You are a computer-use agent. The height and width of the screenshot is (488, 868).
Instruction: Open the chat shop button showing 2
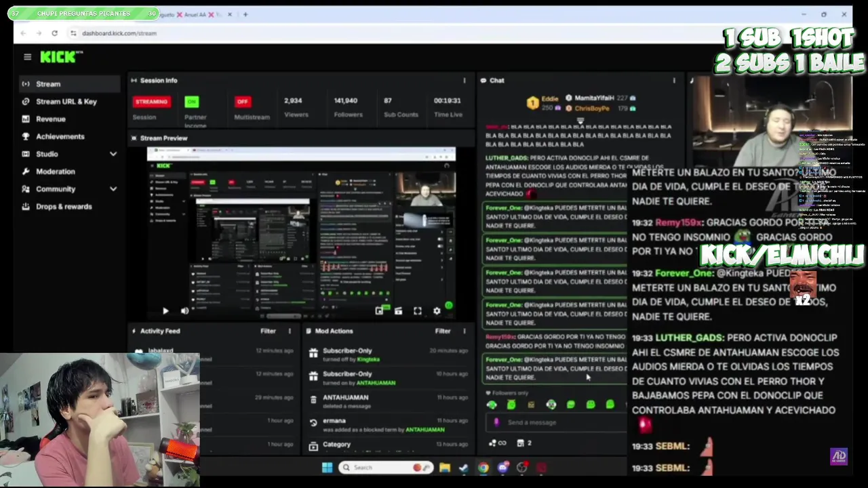pos(524,443)
